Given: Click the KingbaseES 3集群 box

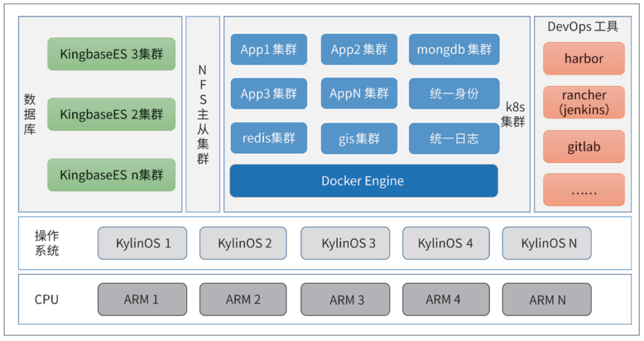Looking at the screenshot, I should (112, 54).
